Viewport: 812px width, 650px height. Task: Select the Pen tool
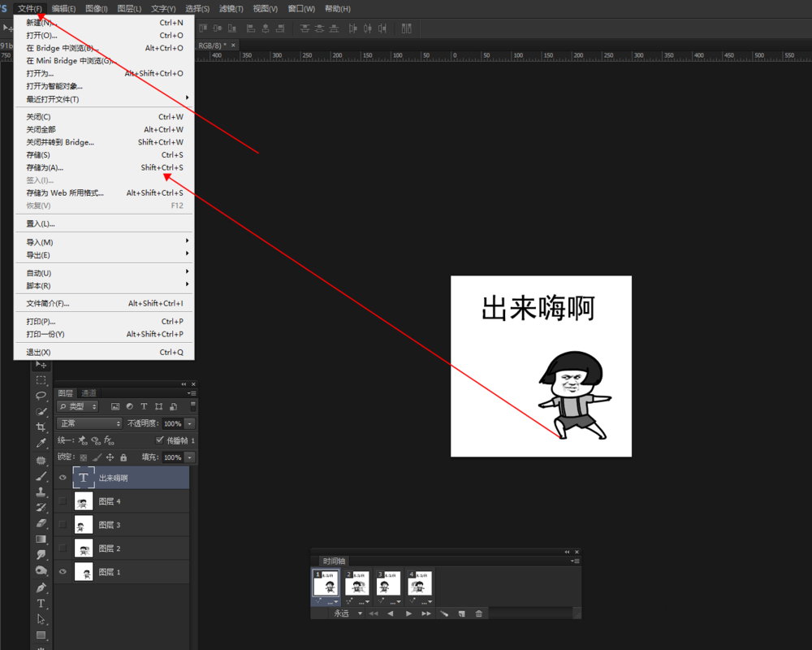click(41, 587)
